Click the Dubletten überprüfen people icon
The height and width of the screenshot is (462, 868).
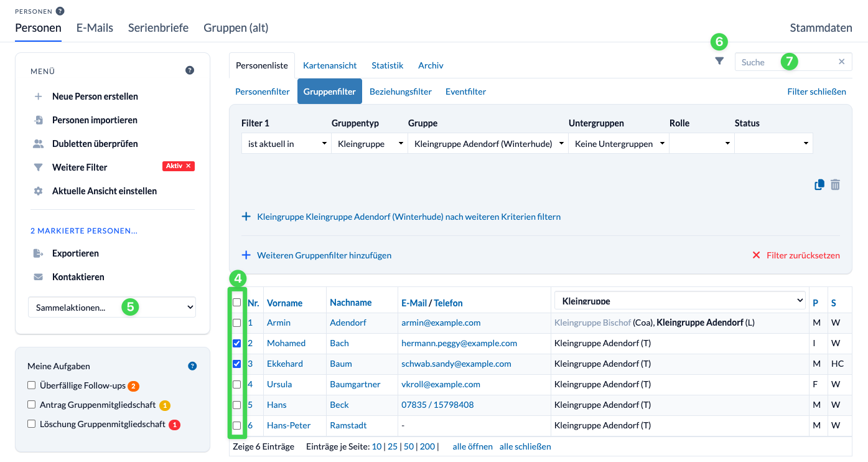click(x=37, y=143)
